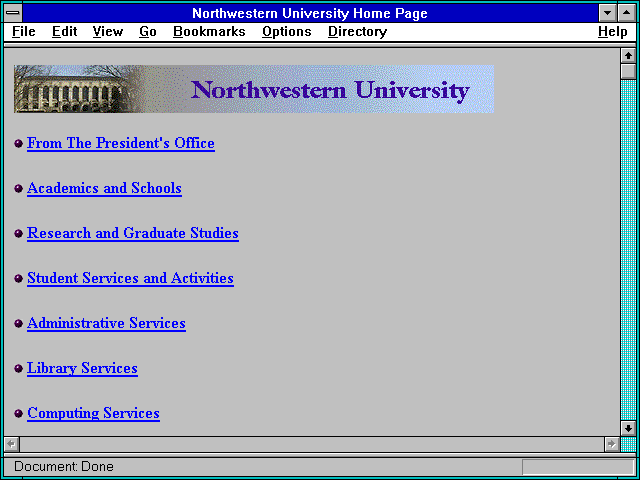This screenshot has width=640, height=480.
Task: Open the Computing Services link
Action: tap(93, 413)
